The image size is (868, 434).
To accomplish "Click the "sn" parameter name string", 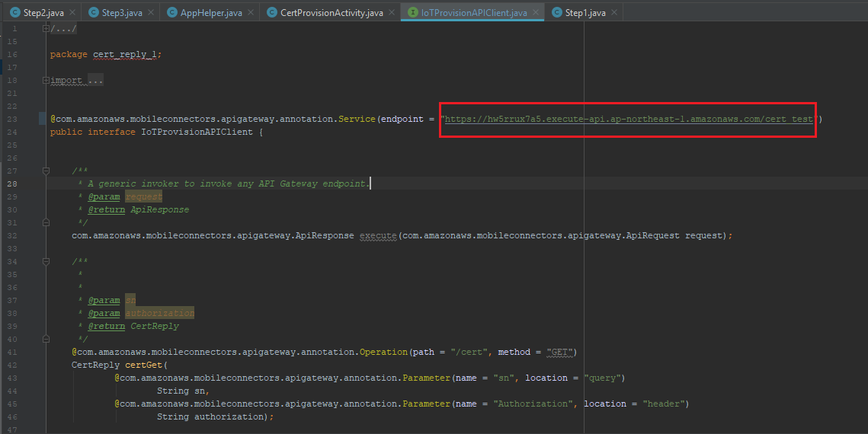I will click(x=504, y=378).
